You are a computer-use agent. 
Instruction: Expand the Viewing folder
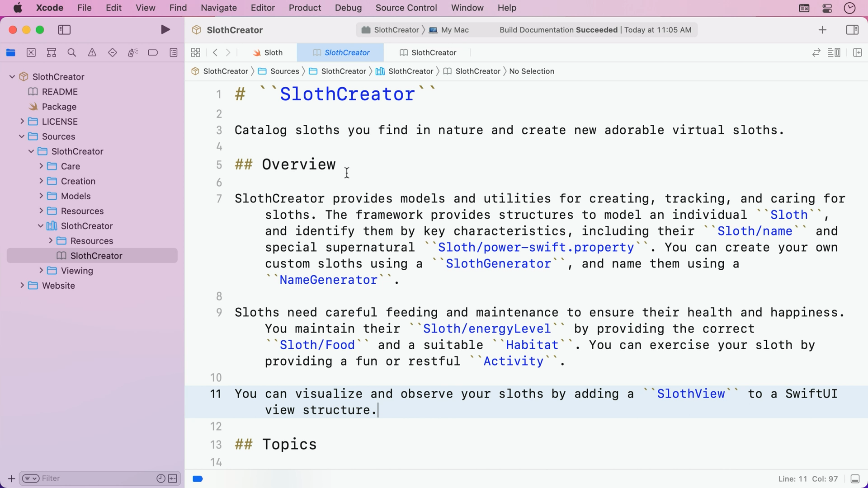point(41,271)
